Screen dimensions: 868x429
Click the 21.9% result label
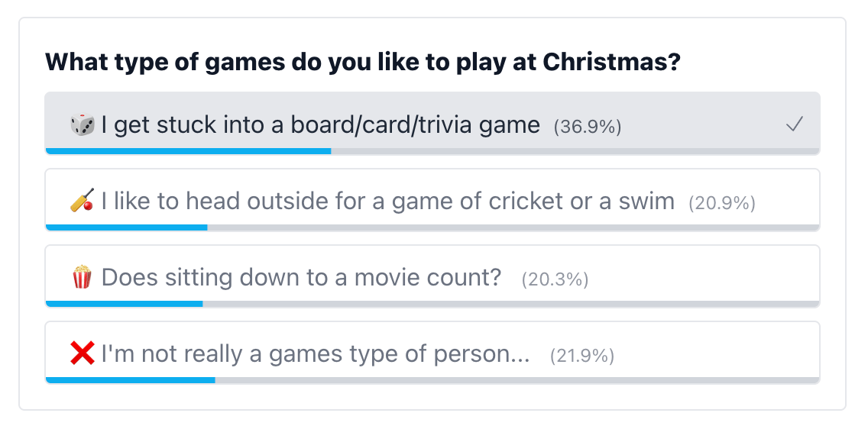click(x=581, y=356)
